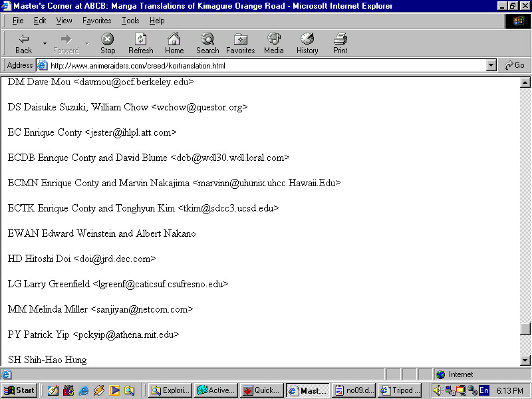
Task: Open the Help menu
Action: click(157, 21)
